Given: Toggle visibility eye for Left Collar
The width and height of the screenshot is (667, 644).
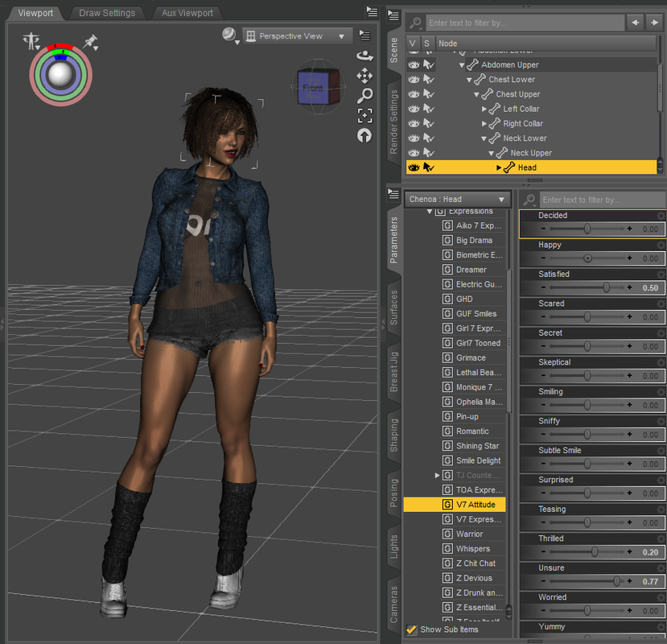Looking at the screenshot, I should 414,109.
